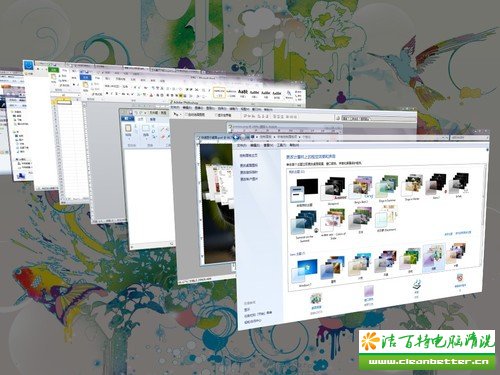Viewport: 500px width, 375px height.
Task: Click Paste icon in Excel ribbon
Action: [x=53, y=77]
